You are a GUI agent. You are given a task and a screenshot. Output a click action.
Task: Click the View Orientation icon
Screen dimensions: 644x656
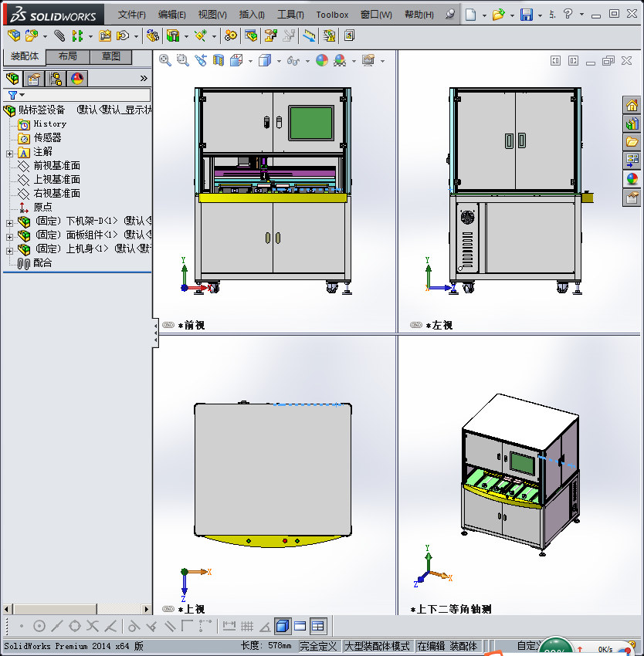pyautogui.click(x=236, y=61)
